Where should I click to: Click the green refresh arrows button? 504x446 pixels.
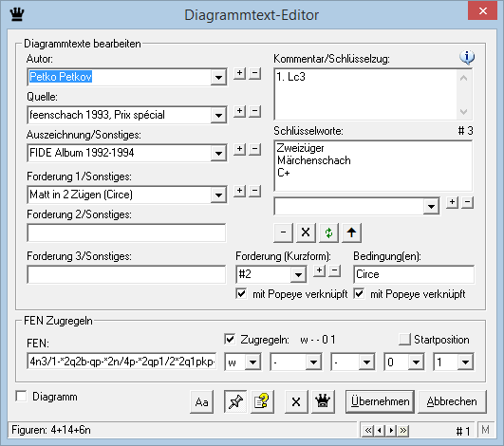(328, 232)
